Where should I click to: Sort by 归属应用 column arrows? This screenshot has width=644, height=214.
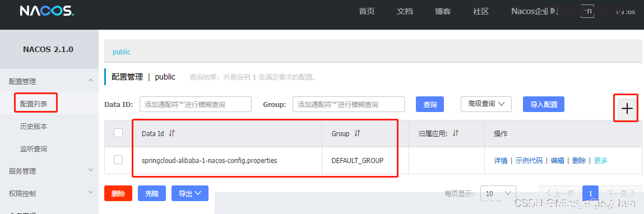456,133
